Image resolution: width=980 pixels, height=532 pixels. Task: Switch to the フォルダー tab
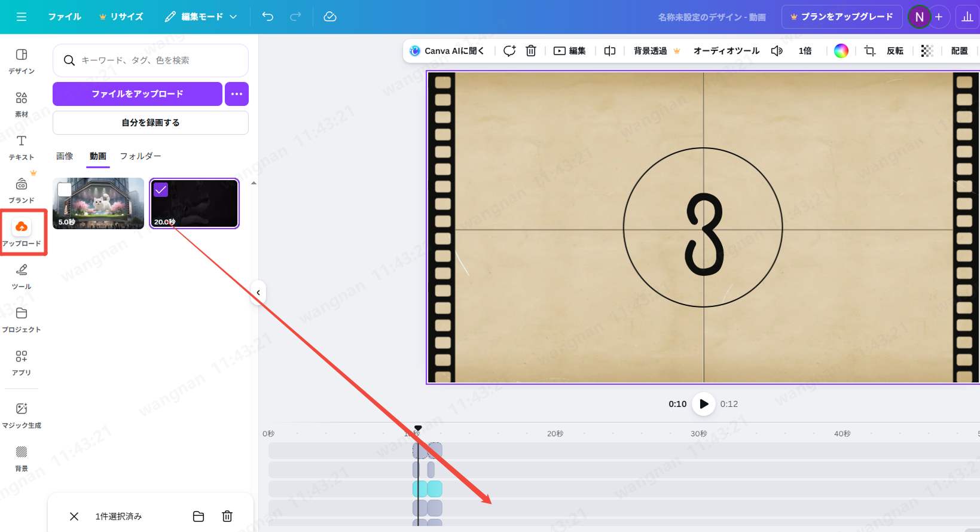[141, 156]
